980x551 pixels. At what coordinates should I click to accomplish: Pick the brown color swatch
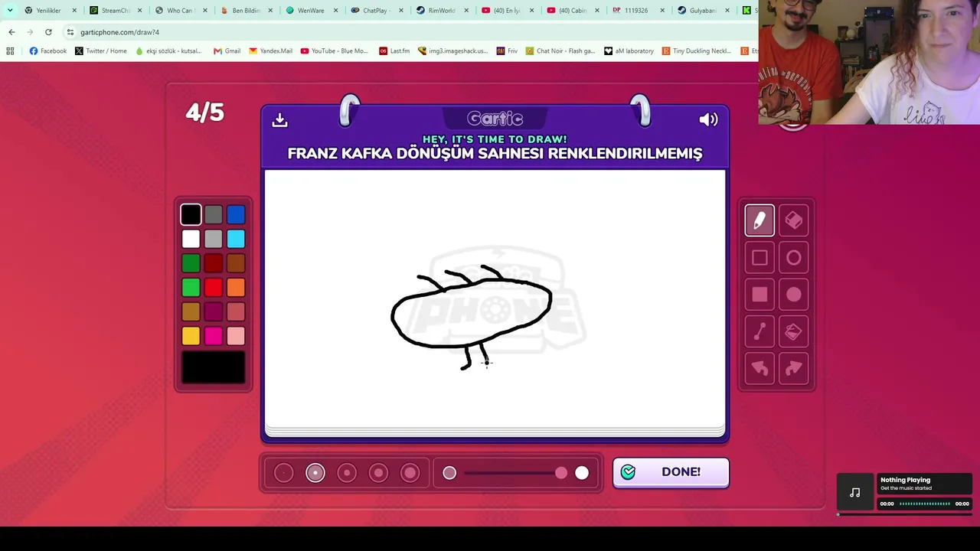tap(236, 263)
